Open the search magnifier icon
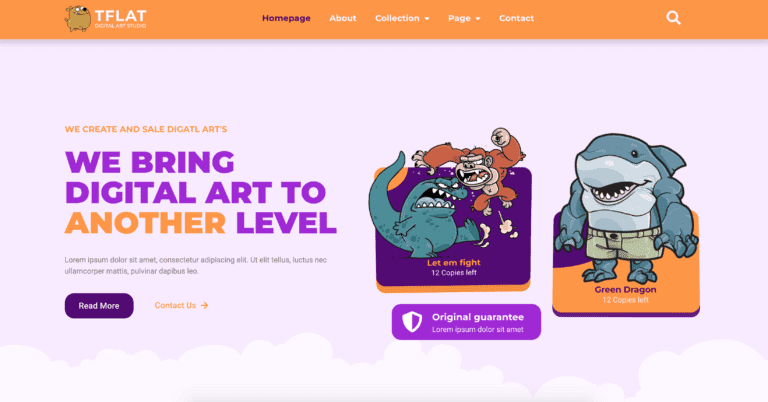This screenshot has height=402, width=768. (x=673, y=18)
